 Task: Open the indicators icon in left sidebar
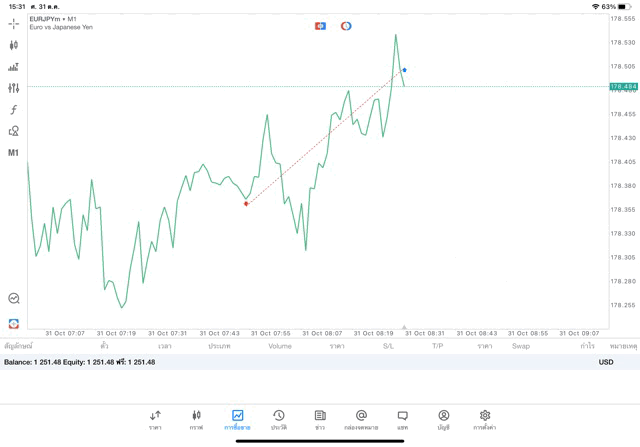point(14,67)
